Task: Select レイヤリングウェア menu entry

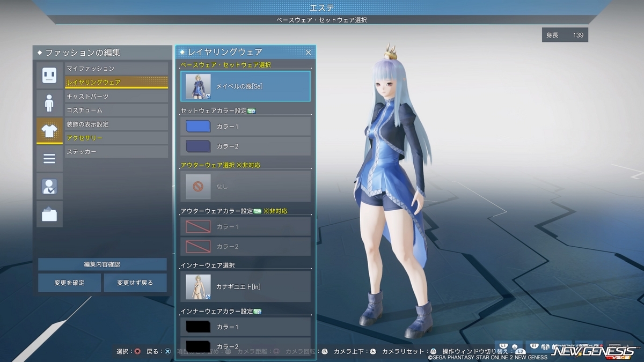Action: point(116,83)
